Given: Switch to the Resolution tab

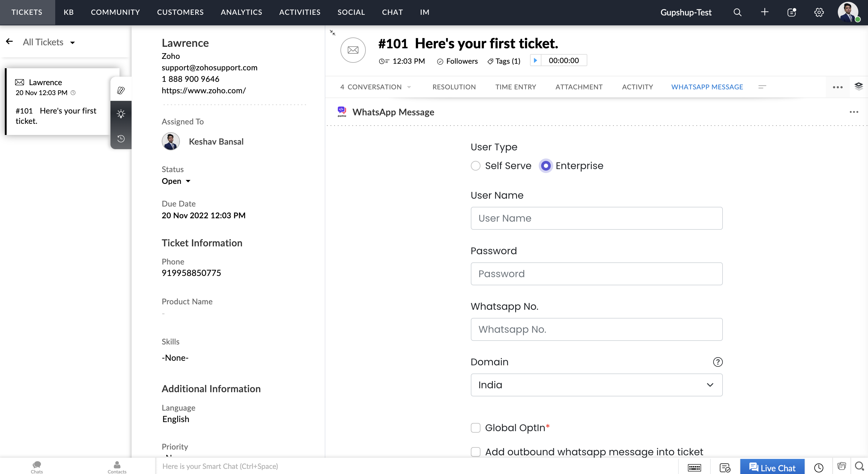Looking at the screenshot, I should click(x=454, y=87).
